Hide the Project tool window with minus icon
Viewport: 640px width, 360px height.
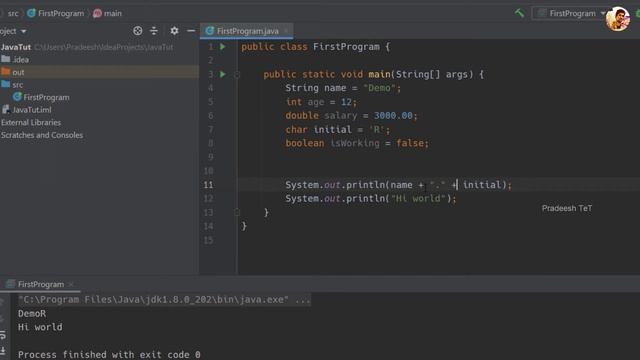(x=191, y=31)
